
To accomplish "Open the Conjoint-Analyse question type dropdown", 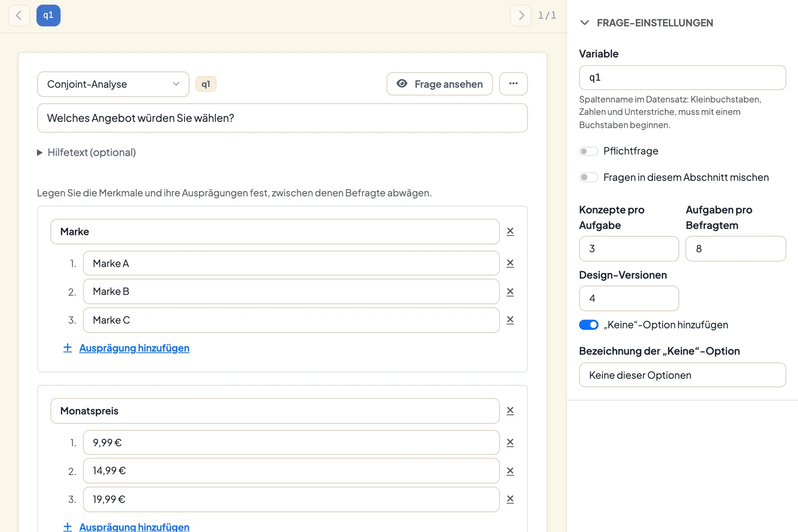I will [x=113, y=84].
